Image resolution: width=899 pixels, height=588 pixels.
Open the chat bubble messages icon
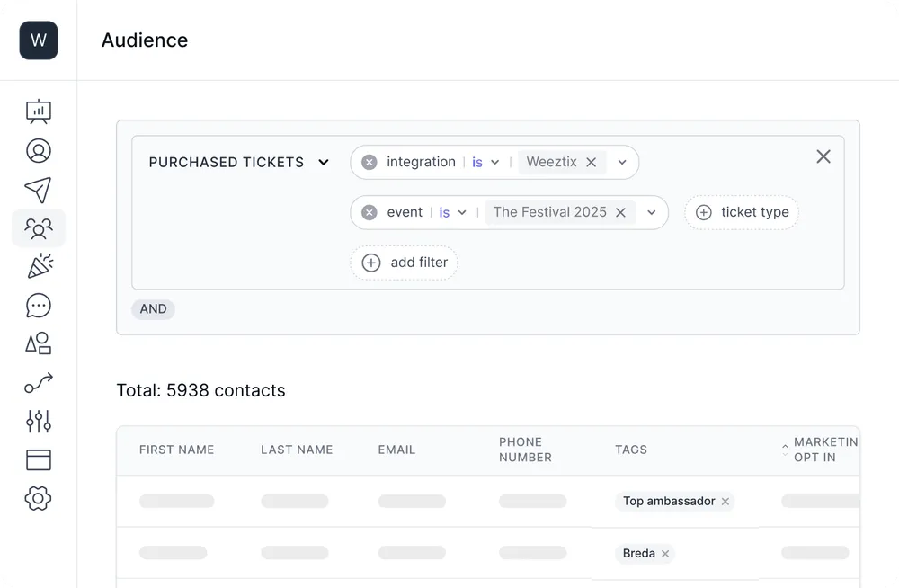pyautogui.click(x=39, y=306)
